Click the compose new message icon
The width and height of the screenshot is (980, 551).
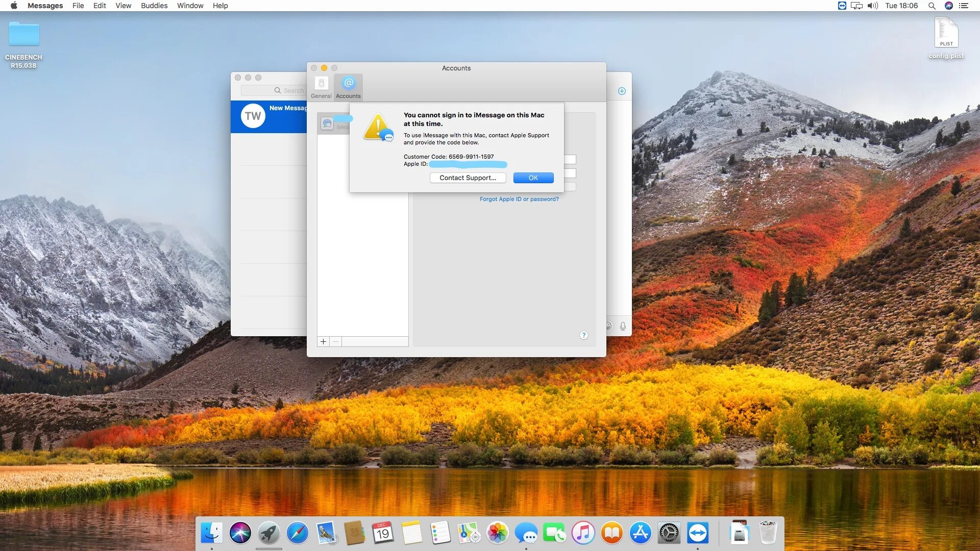pyautogui.click(x=622, y=91)
